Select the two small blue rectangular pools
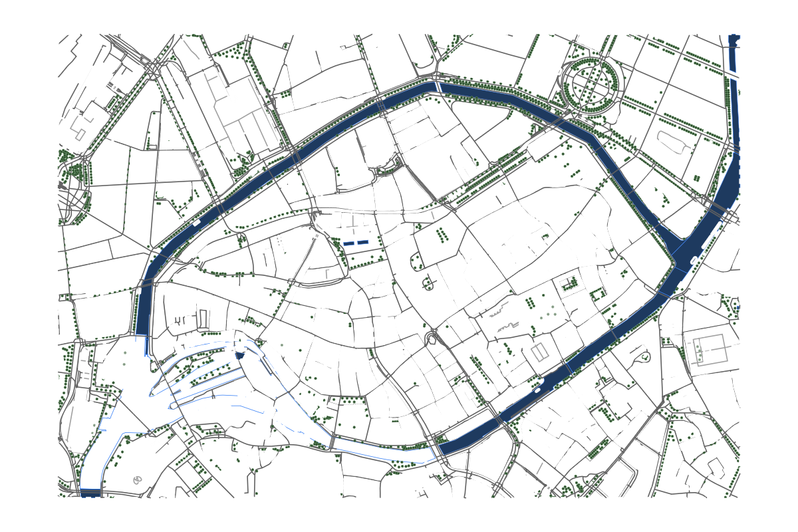Viewport: 798px width, 532px height. tap(355, 243)
